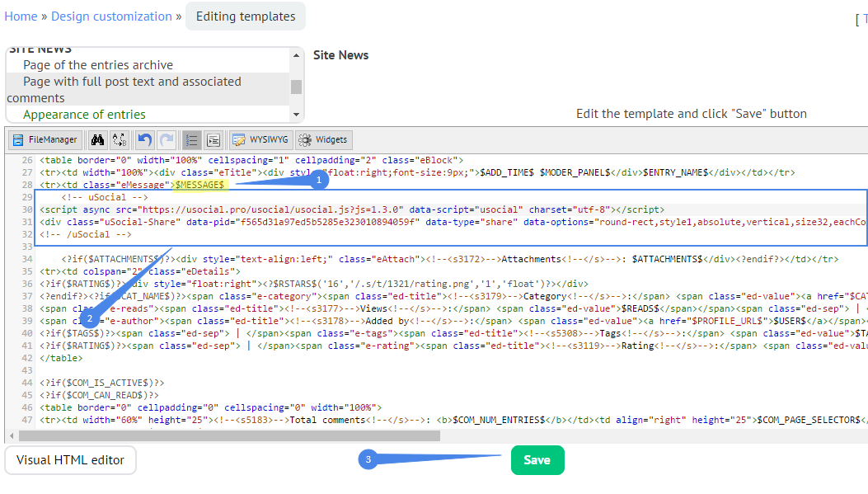Select Page of the entries archive
This screenshot has height=494, width=868.
[x=98, y=65]
